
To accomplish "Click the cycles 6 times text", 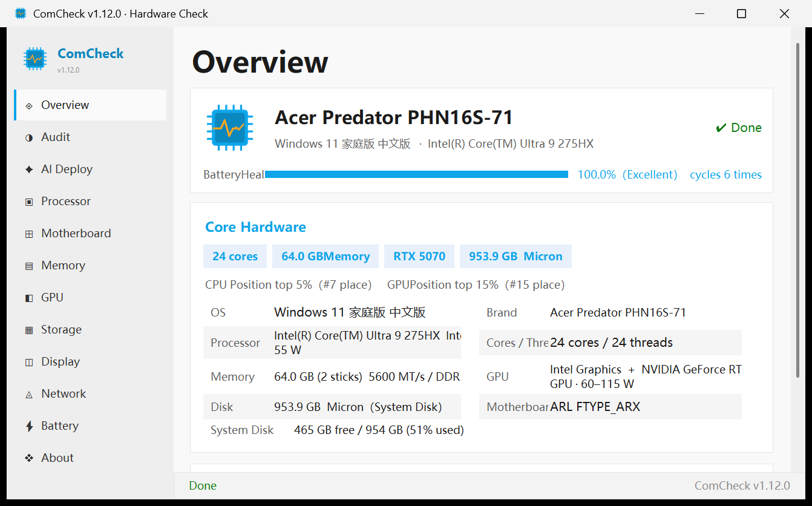I will 725,175.
